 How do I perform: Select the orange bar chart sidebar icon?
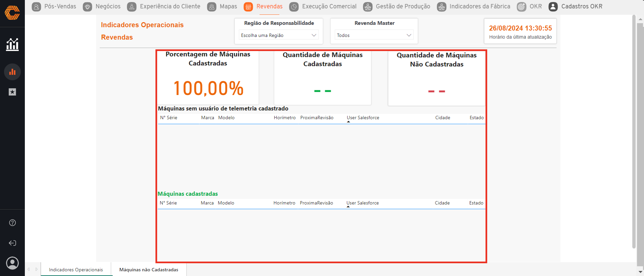coord(12,72)
